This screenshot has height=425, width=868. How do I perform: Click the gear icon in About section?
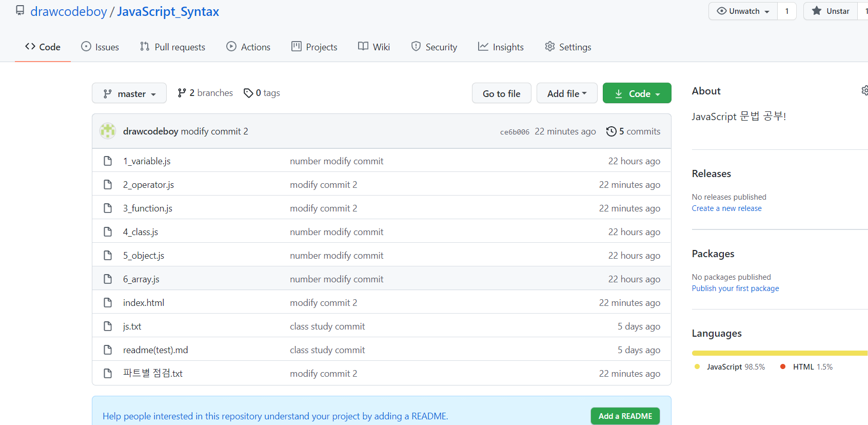[864, 90]
